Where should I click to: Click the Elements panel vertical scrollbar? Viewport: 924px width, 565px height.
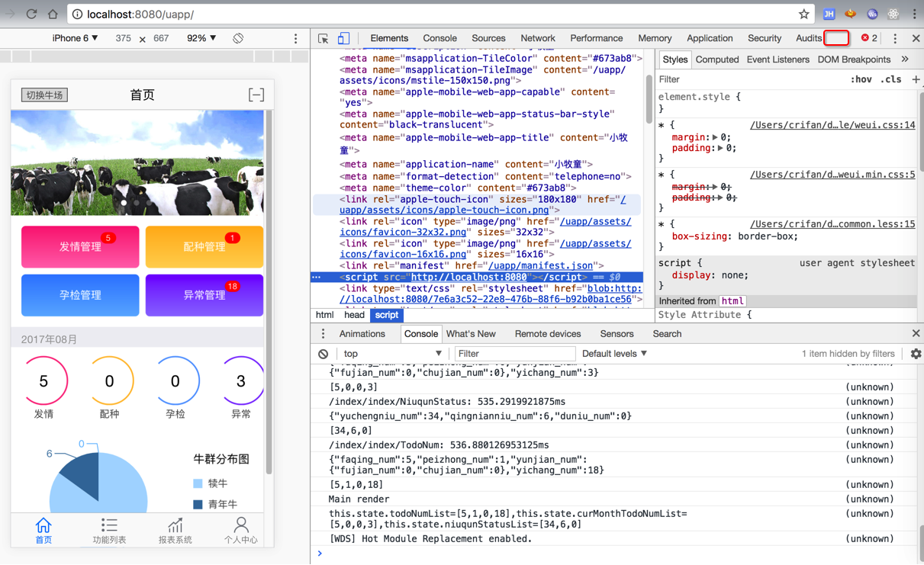649,99
